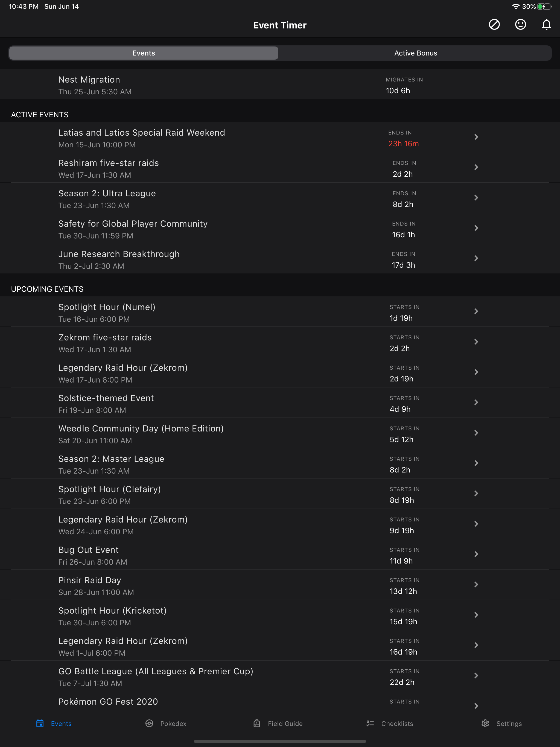Open notifications bell icon

pos(547,25)
